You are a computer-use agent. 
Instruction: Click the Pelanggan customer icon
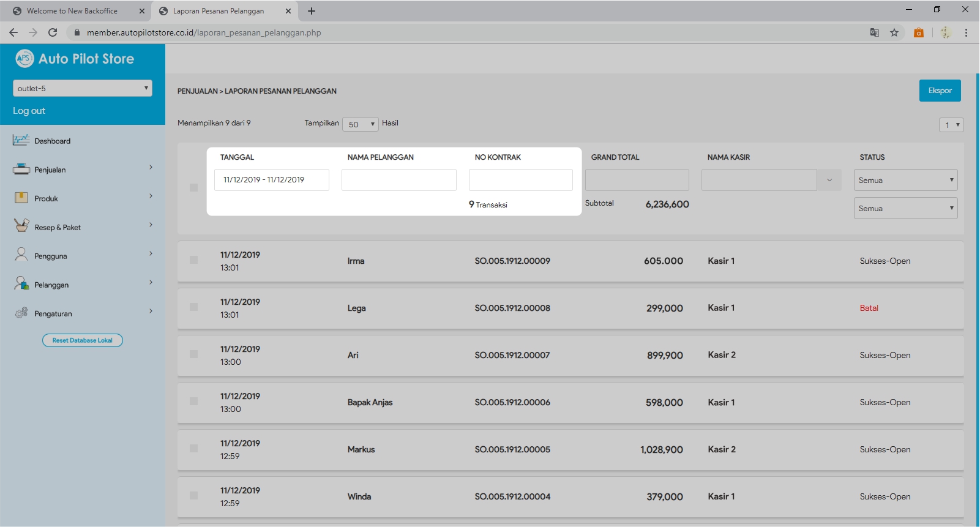pos(21,284)
